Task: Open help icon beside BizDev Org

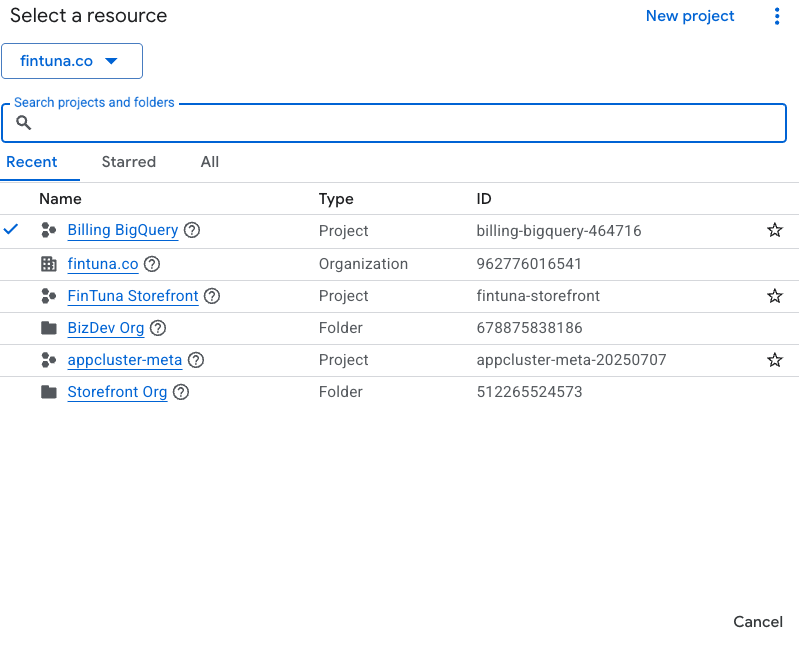Action: pyautogui.click(x=158, y=328)
